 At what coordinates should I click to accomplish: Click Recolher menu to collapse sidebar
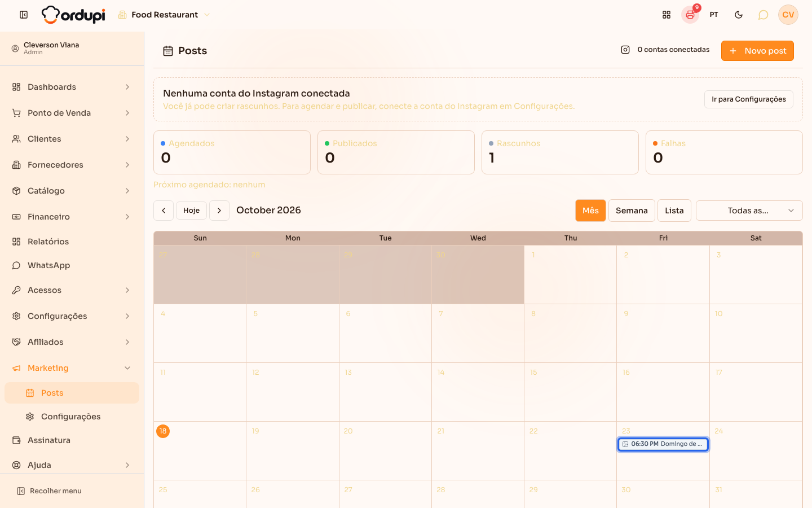click(50, 491)
